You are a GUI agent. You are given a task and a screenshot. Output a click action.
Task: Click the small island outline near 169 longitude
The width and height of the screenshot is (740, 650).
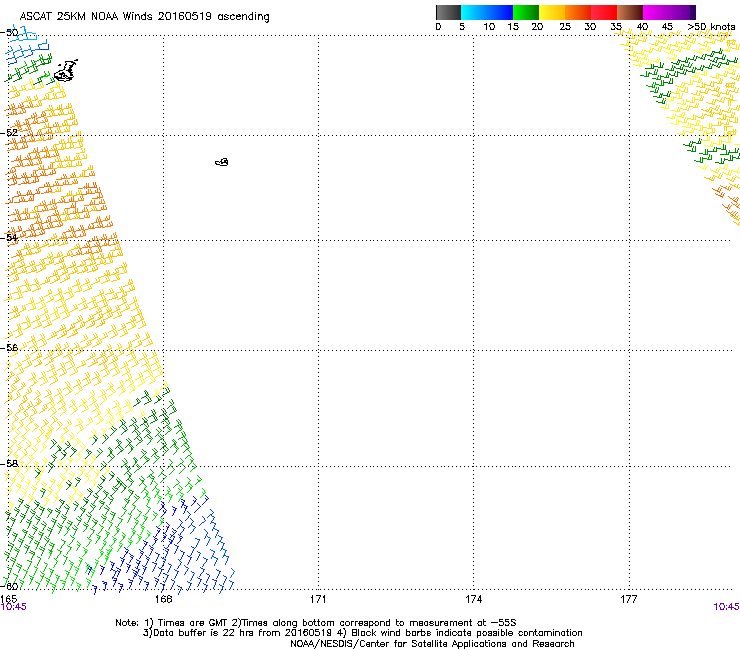click(x=222, y=162)
